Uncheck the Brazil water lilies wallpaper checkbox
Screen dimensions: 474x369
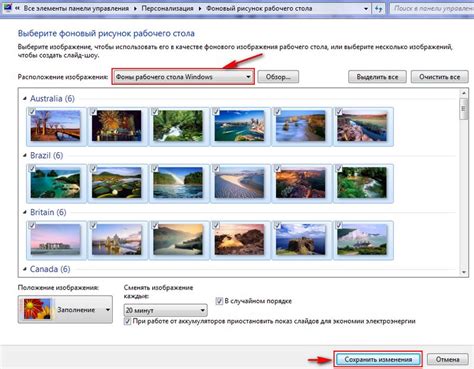[x=93, y=168]
